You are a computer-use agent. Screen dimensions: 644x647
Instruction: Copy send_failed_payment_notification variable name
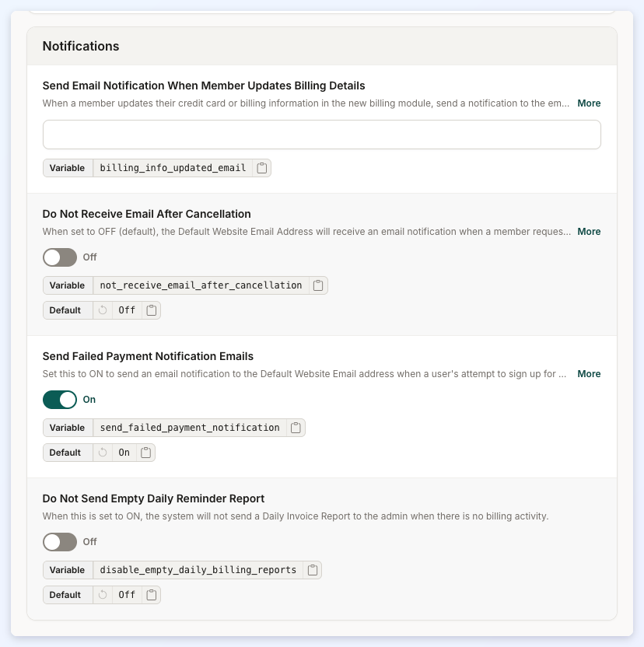click(x=296, y=428)
